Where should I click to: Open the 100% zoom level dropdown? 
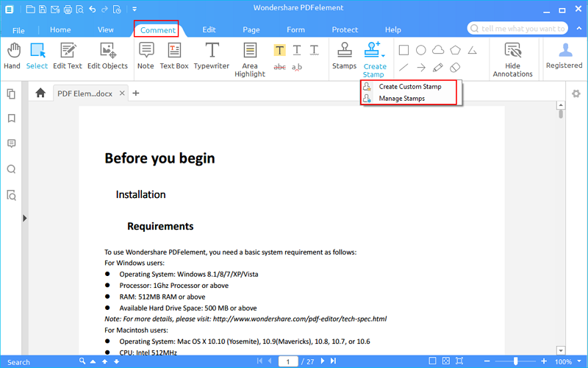[579, 361]
